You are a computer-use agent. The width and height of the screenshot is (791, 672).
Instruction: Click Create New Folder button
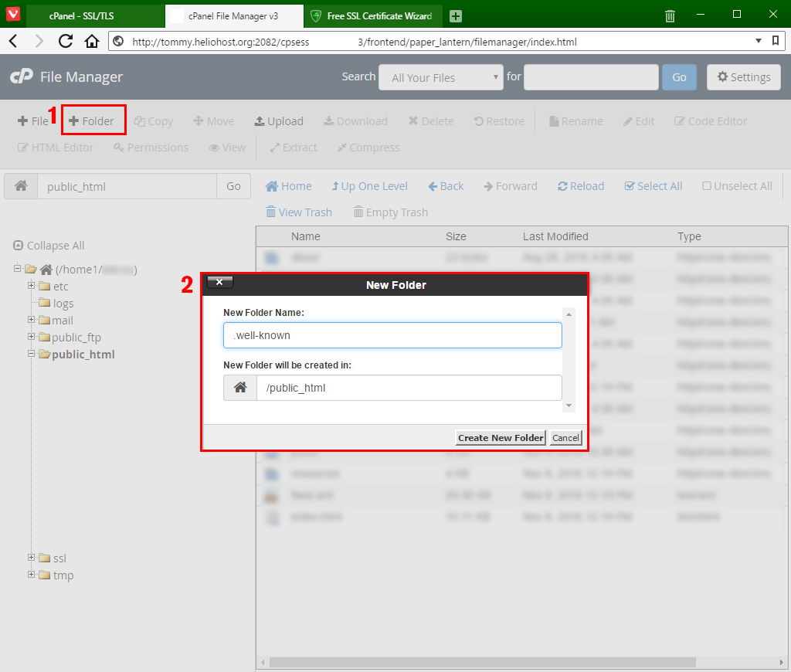[x=501, y=438]
